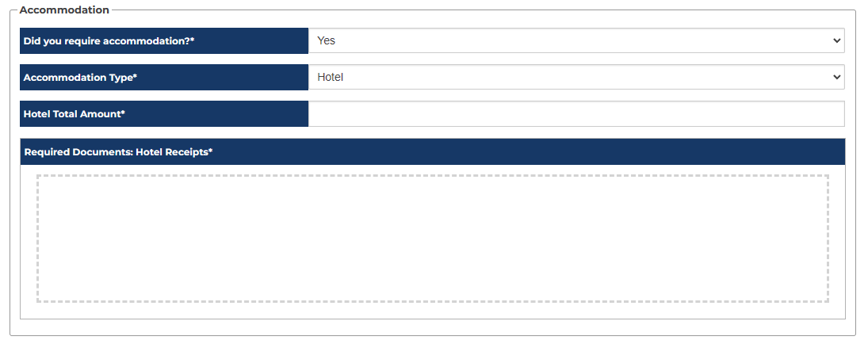The width and height of the screenshot is (868, 344).
Task: Click the 'Accommodation Type*' label
Action: click(x=80, y=77)
